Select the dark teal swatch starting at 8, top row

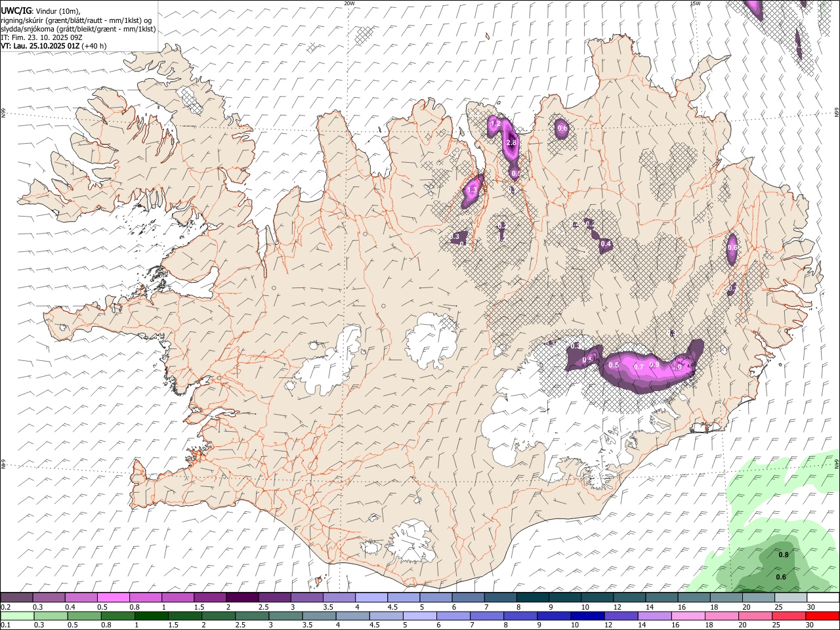[533, 598]
